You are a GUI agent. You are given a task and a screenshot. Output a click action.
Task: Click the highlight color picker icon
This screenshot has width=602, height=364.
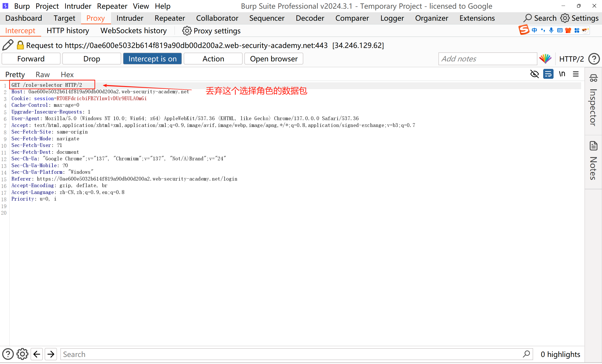click(x=545, y=59)
